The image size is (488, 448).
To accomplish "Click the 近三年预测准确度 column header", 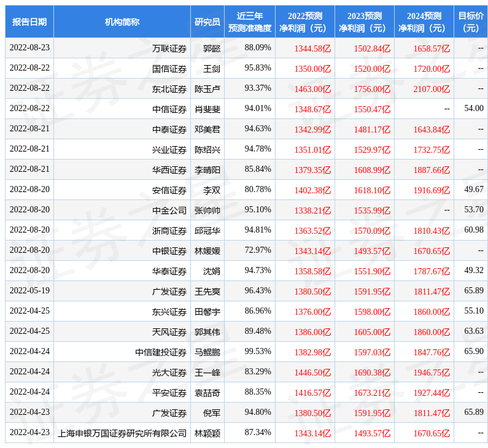I will tap(250, 21).
